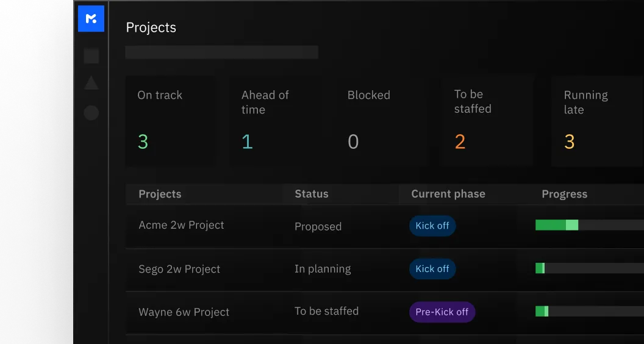Screen dimensions: 644x344
Task: Sort by the Status column header
Action: [311, 194]
